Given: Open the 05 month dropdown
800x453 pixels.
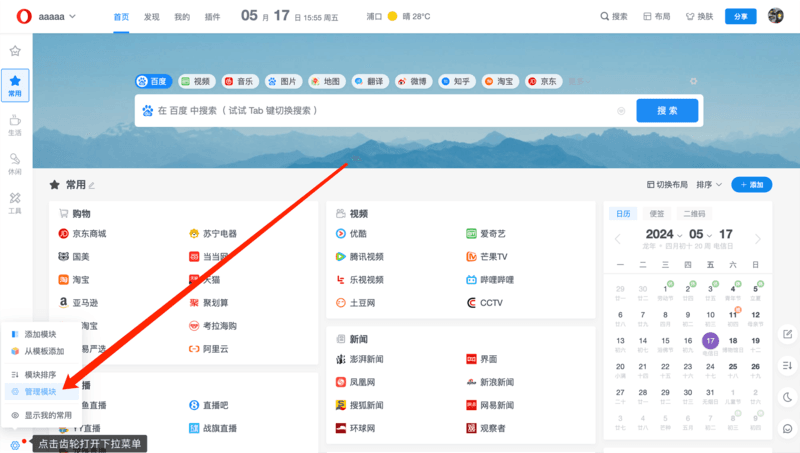Looking at the screenshot, I should [x=700, y=234].
